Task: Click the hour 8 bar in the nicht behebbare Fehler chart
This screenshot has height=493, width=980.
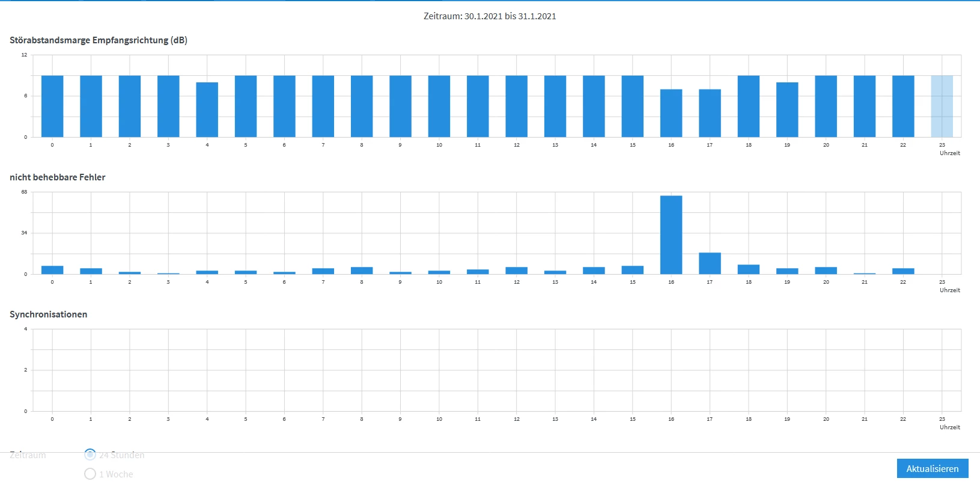Action: pyautogui.click(x=362, y=271)
